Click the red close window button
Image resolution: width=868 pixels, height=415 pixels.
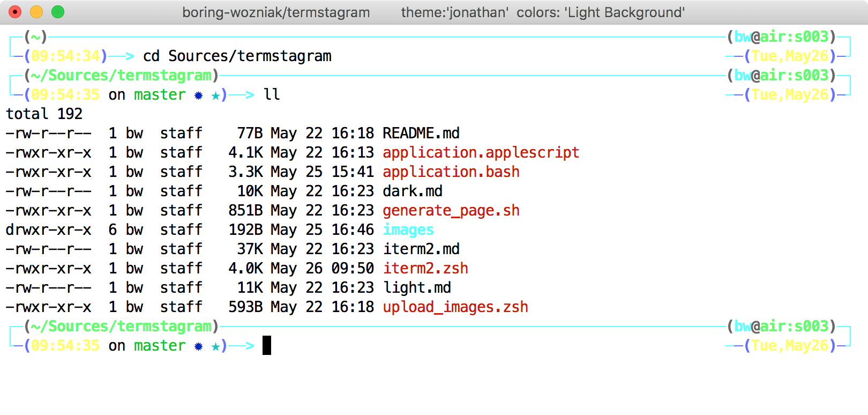pos(15,12)
